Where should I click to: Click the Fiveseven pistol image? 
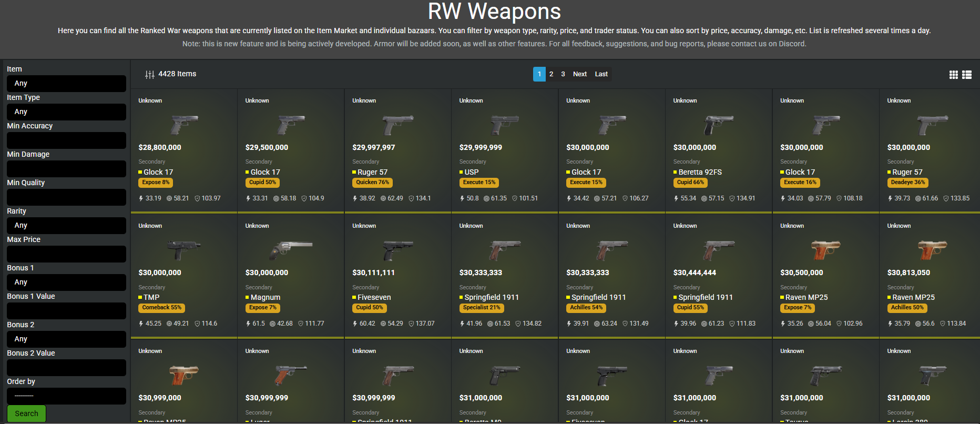pyautogui.click(x=397, y=250)
